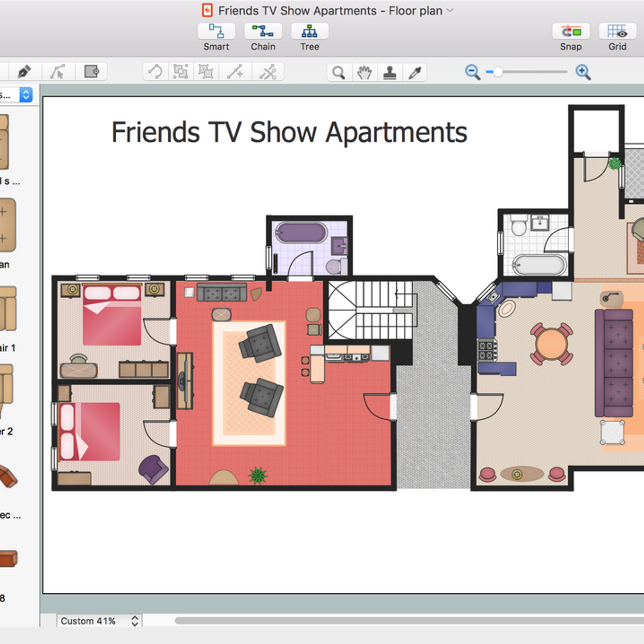Select the purple bathtub in the bathroom
This screenshot has height=644, width=644.
tap(301, 233)
